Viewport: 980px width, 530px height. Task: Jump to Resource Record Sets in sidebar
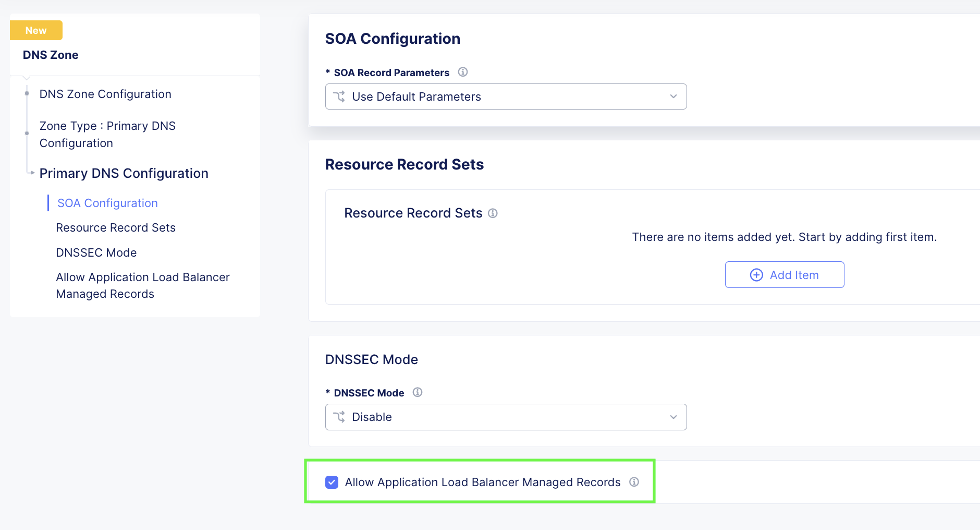pyautogui.click(x=116, y=227)
